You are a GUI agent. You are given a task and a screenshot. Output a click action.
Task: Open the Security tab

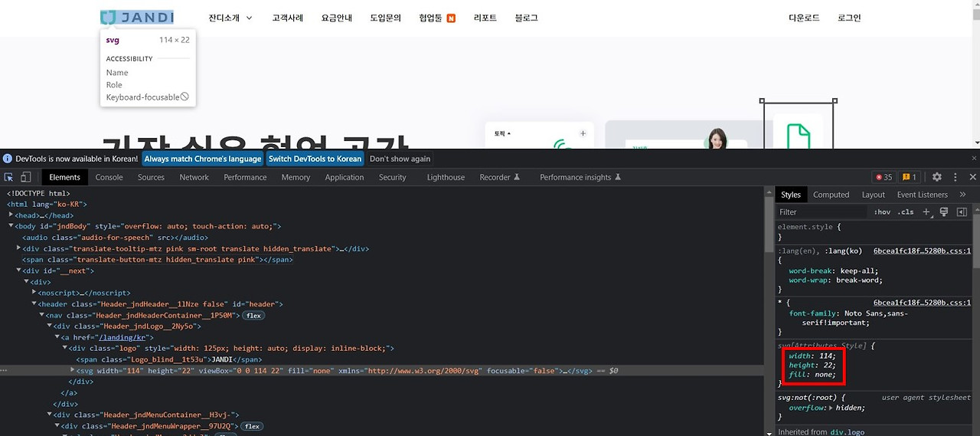[x=393, y=177]
